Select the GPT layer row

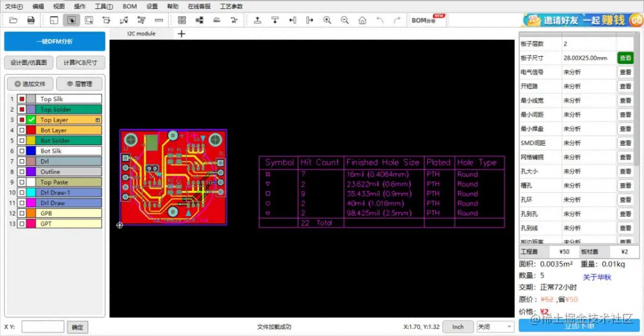pos(59,224)
